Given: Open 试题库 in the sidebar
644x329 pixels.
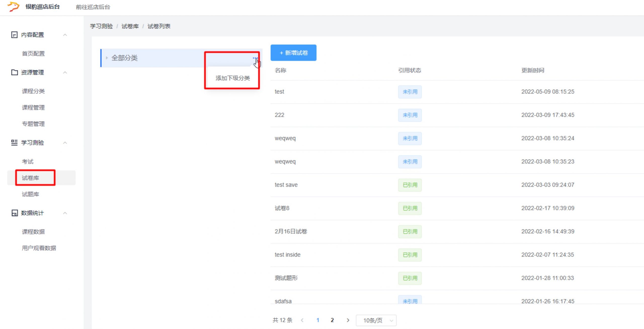Looking at the screenshot, I should (x=30, y=194).
